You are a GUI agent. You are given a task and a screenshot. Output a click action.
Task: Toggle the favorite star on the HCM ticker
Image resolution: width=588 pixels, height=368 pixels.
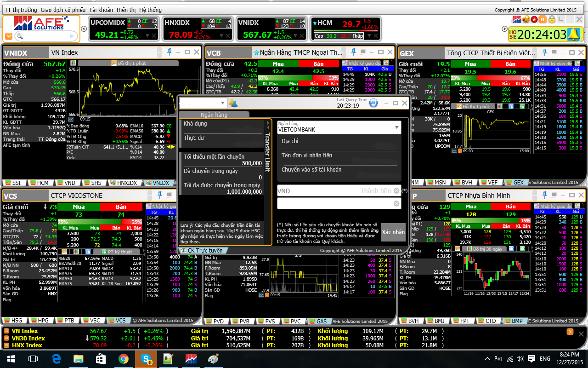(314, 23)
